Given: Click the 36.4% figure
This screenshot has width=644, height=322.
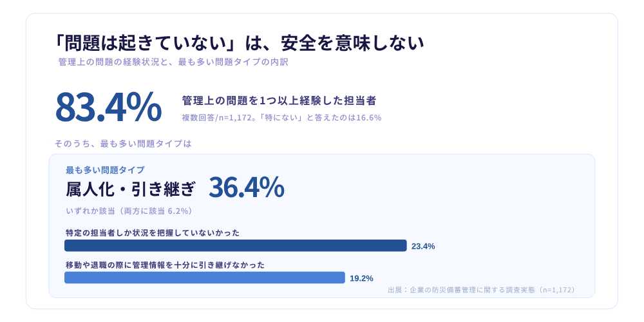Looking at the screenshot, I should point(247,187).
